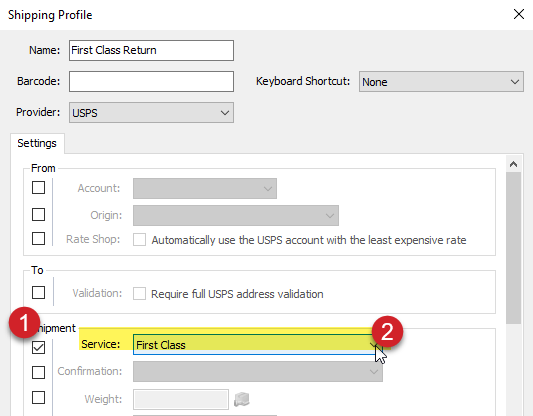Click the scale icon next to Weight
533x416 pixels.
click(242, 399)
